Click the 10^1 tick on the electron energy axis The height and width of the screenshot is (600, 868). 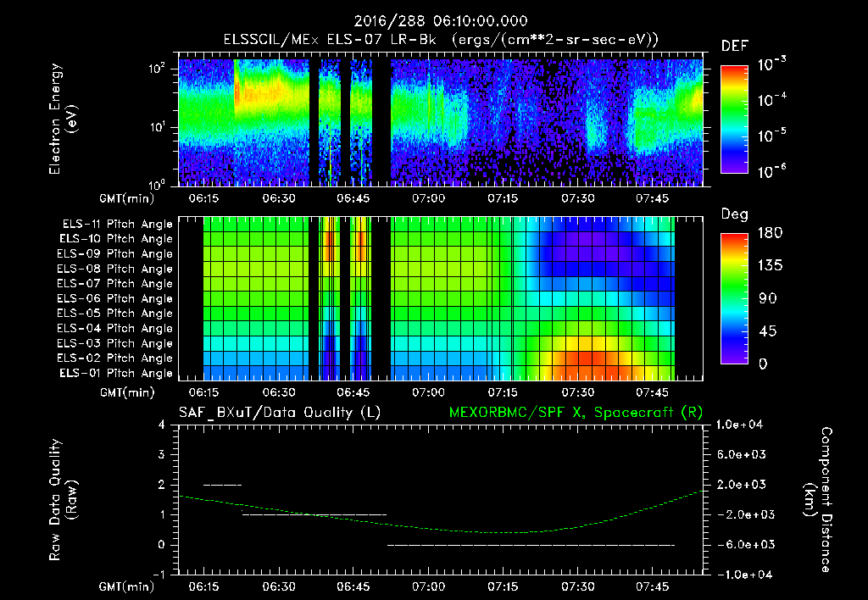pyautogui.click(x=157, y=127)
